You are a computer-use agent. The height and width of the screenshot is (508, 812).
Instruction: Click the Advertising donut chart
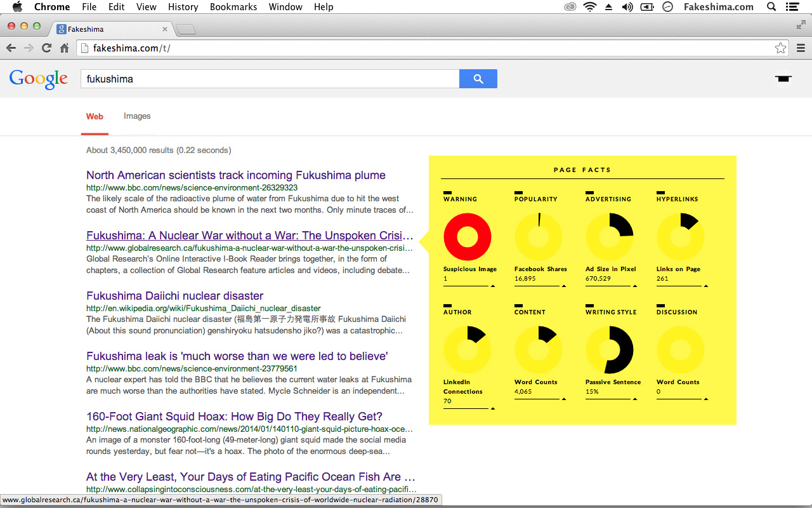[610, 237]
